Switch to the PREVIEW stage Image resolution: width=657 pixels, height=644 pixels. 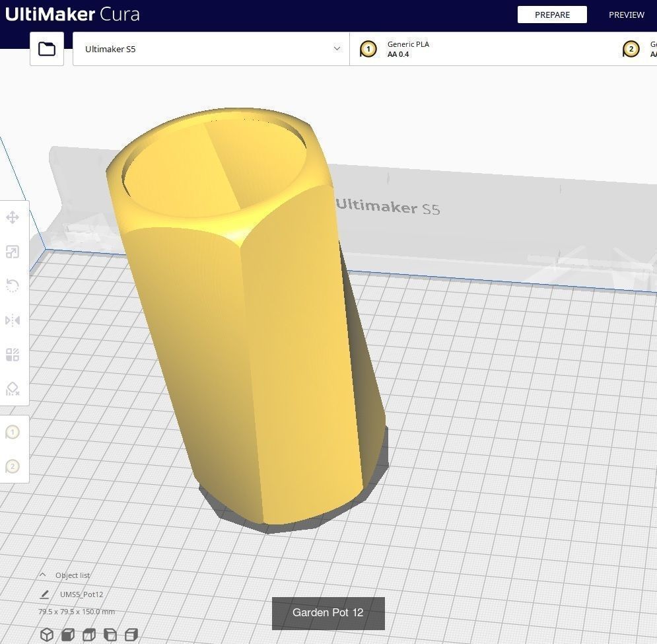(x=626, y=15)
